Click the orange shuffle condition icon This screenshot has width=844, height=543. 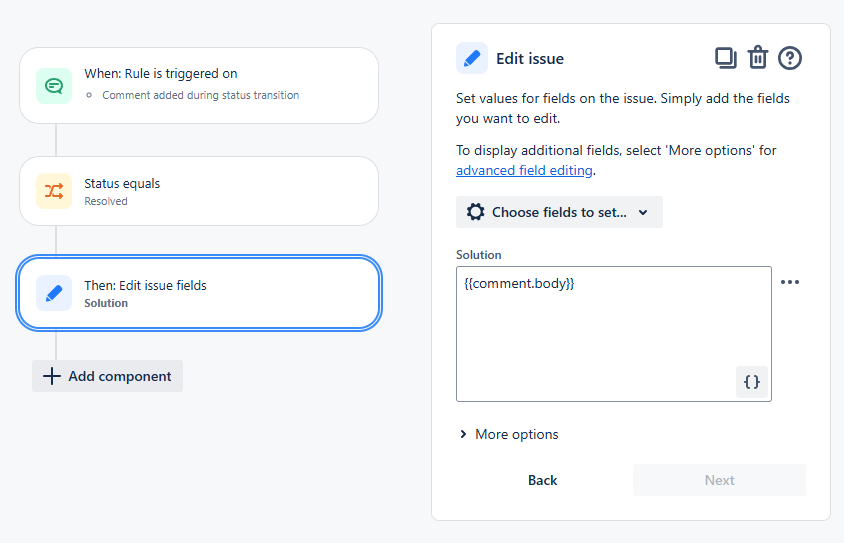coord(54,191)
